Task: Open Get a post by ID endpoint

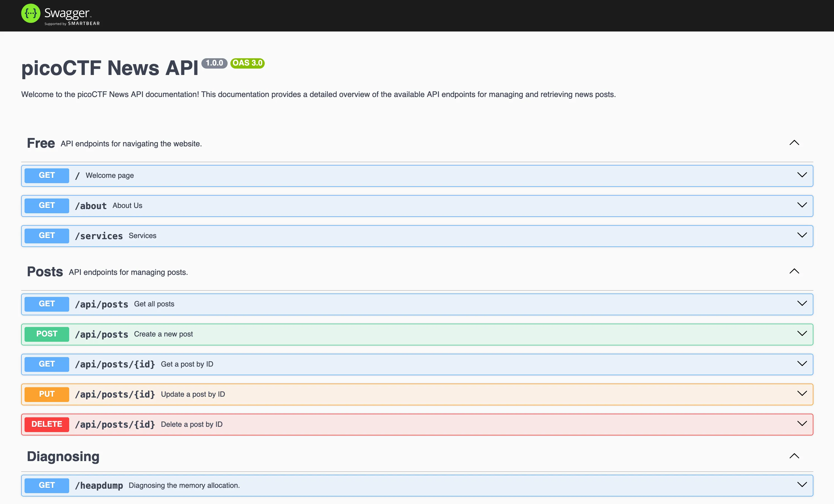Action: tap(187, 364)
